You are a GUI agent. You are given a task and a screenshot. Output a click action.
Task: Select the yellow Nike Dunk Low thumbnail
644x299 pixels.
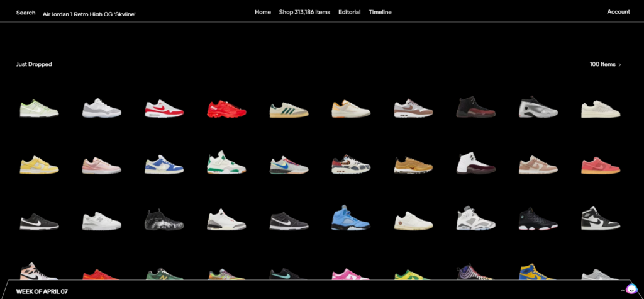[40, 165]
